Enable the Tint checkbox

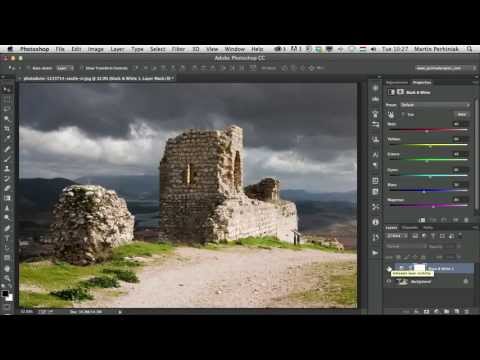point(403,114)
